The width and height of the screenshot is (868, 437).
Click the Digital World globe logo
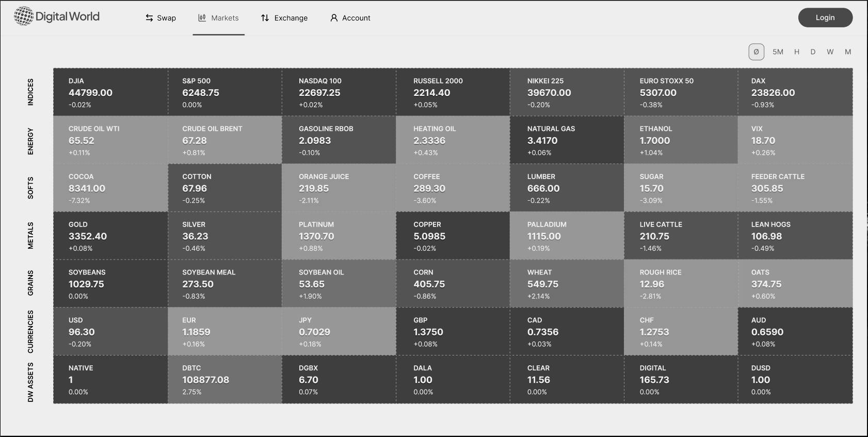click(23, 17)
